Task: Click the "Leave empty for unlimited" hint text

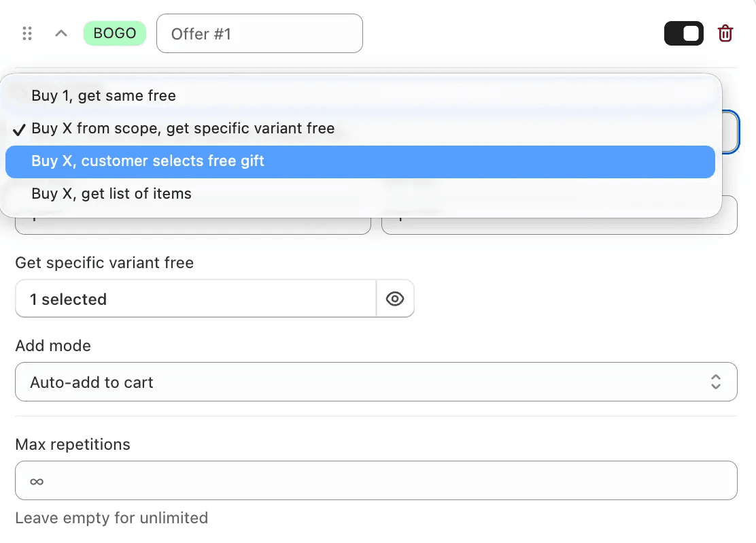Action: 111,518
